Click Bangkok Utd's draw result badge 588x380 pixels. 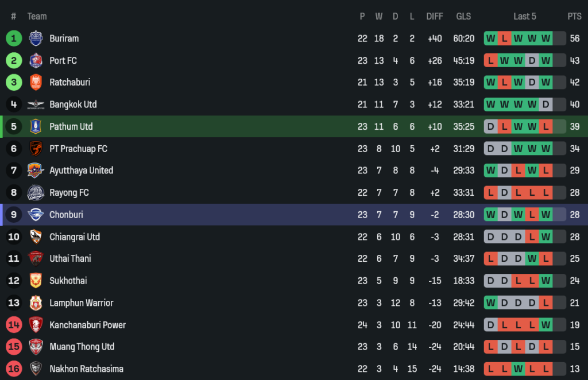click(x=546, y=104)
